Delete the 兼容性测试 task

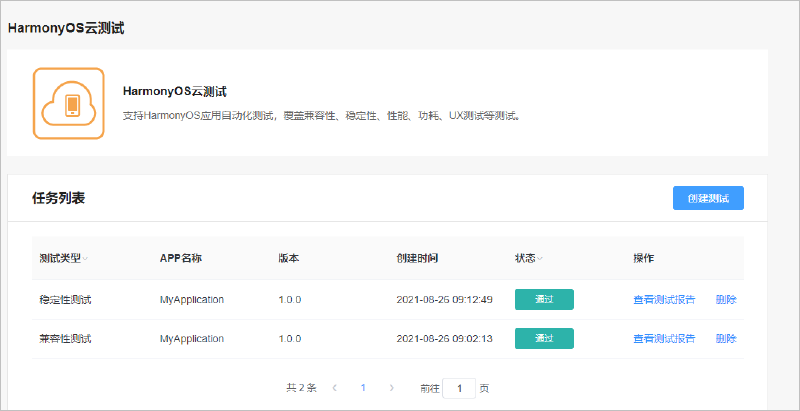pyautogui.click(x=726, y=339)
